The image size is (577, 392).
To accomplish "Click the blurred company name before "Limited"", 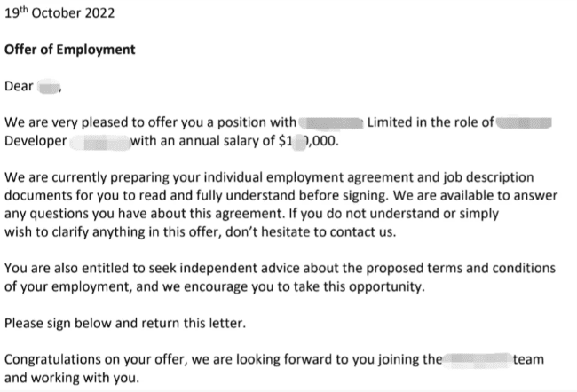I will click(x=331, y=122).
